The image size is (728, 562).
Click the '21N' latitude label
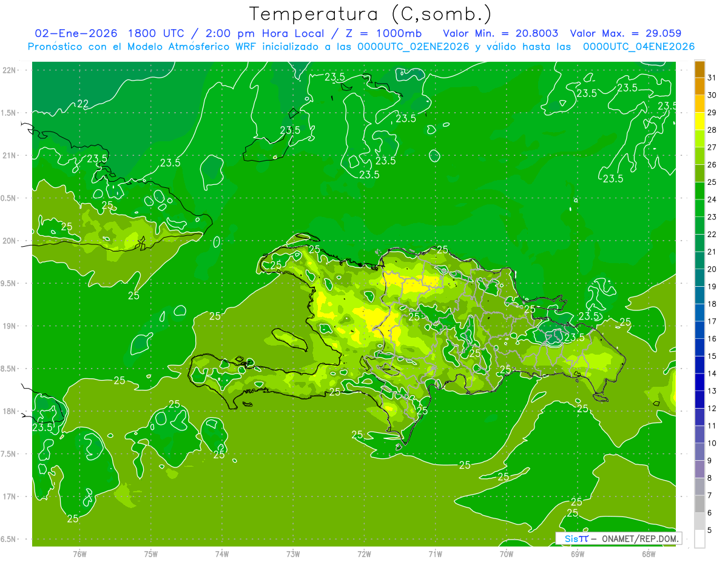[8, 156]
